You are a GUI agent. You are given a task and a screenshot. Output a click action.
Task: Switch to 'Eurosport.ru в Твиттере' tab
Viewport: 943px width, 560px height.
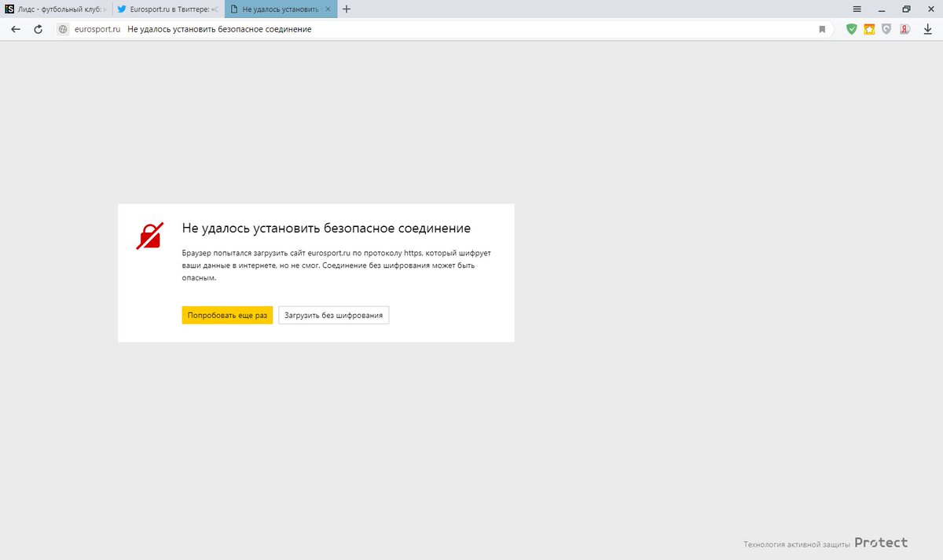(168, 9)
